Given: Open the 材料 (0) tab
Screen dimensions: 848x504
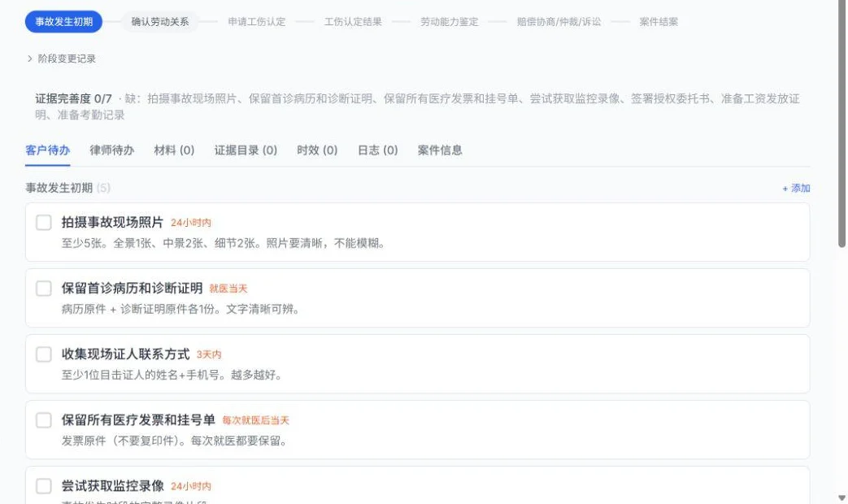Looking at the screenshot, I should click(174, 150).
